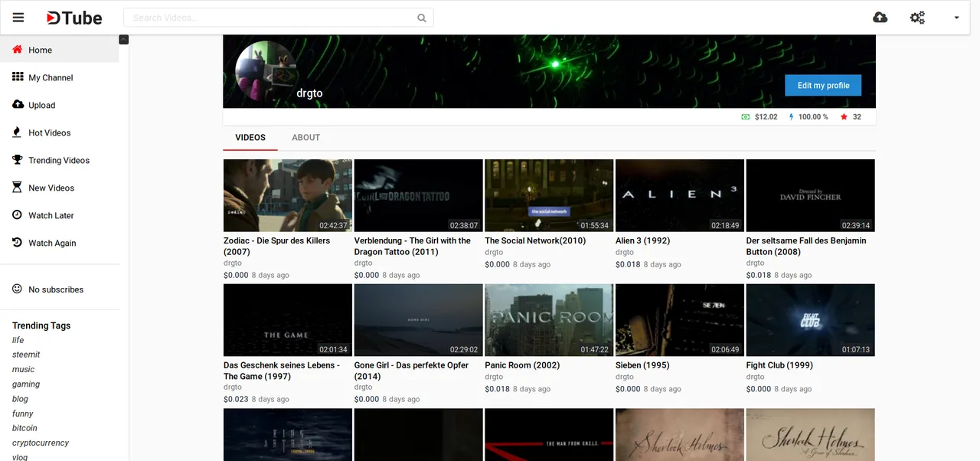Collapse the sidebar with small arrow toggle
This screenshot has width=980, height=461.
pyautogui.click(x=124, y=40)
